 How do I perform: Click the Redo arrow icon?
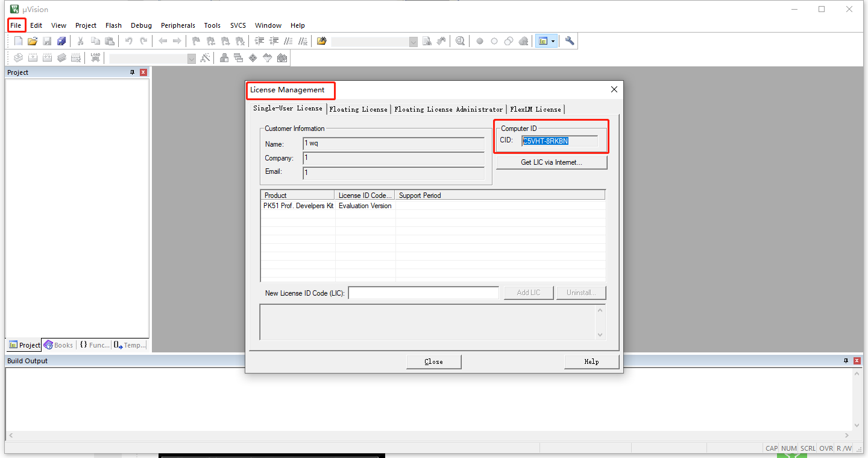pyautogui.click(x=143, y=41)
